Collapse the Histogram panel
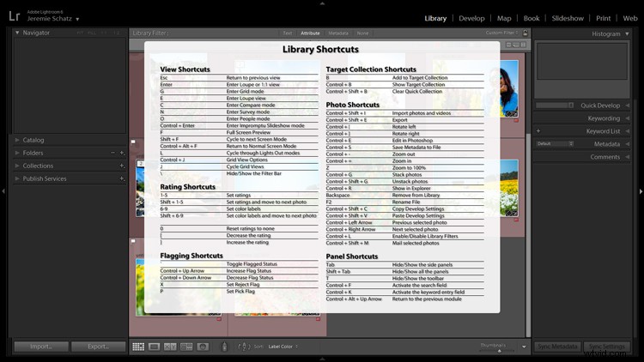This screenshot has height=362, width=644. tap(627, 33)
